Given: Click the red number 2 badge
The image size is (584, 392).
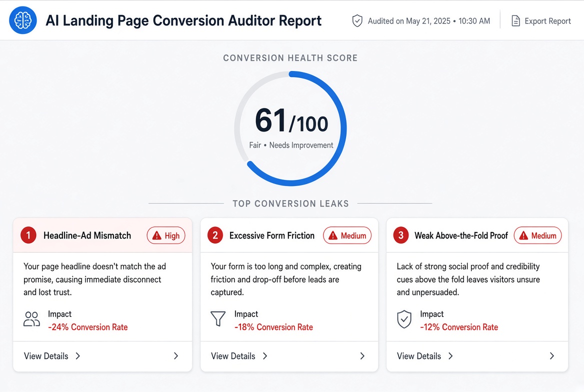Looking at the screenshot, I should 215,235.
